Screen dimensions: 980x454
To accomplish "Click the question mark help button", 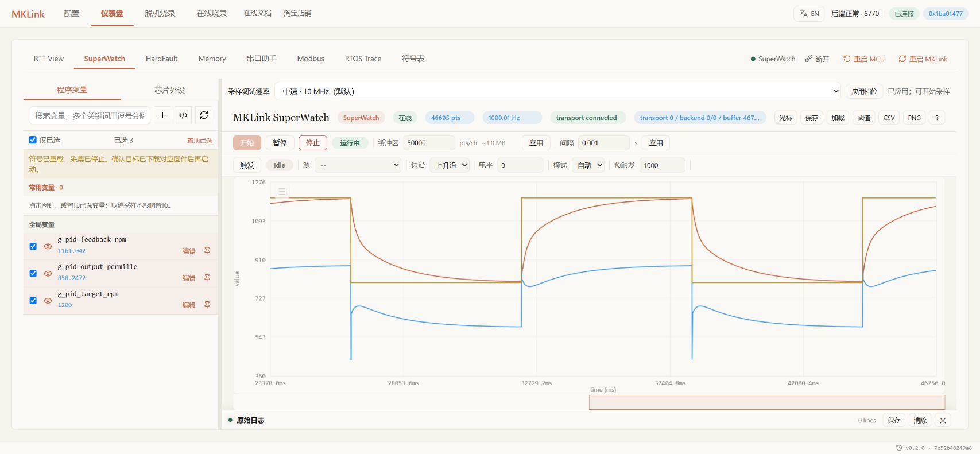I will pyautogui.click(x=937, y=118).
